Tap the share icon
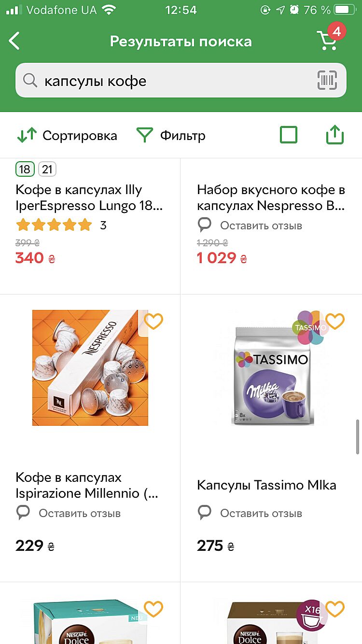The image size is (362, 644). tap(334, 135)
